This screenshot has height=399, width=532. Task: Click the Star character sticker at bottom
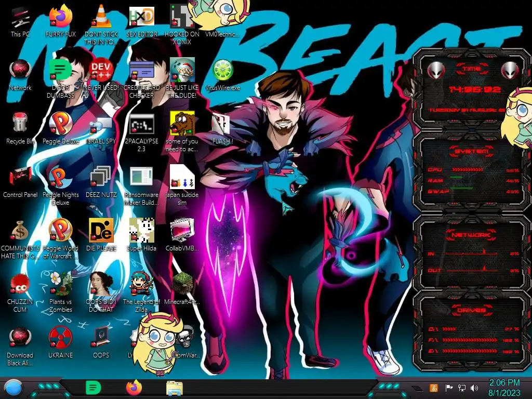pyautogui.click(x=159, y=343)
